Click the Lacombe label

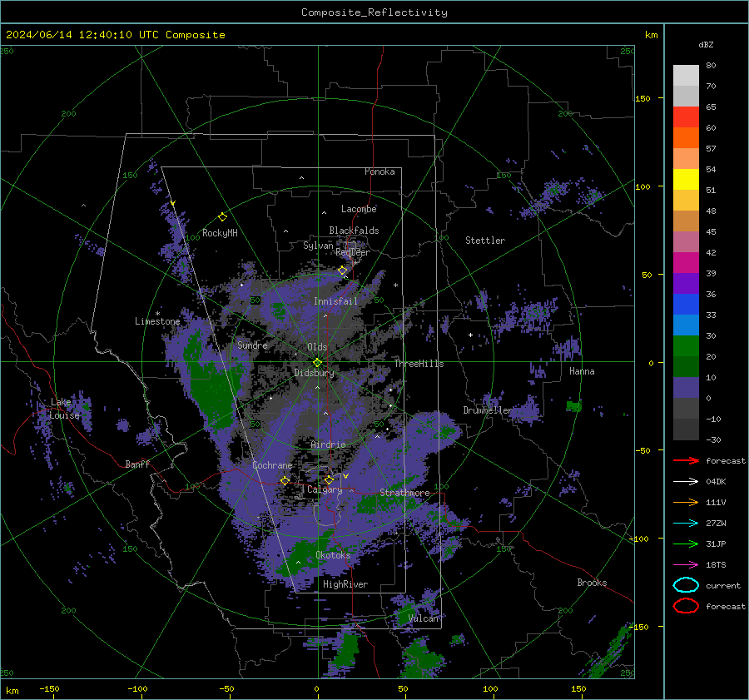(358, 209)
